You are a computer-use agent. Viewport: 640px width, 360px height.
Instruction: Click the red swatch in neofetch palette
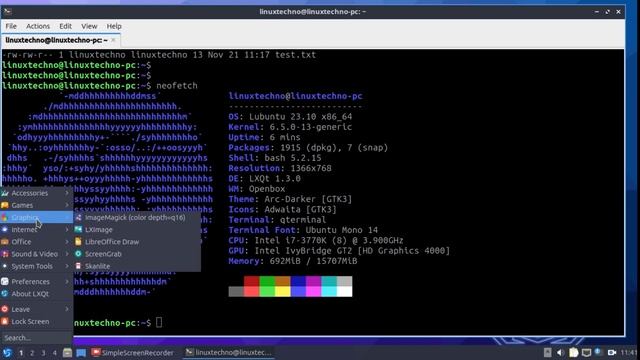point(251,281)
